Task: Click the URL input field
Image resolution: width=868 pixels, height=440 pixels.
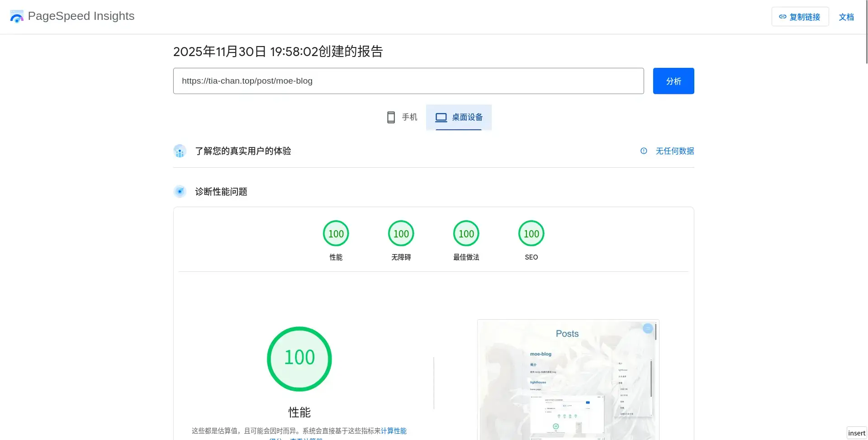Action: coord(408,81)
